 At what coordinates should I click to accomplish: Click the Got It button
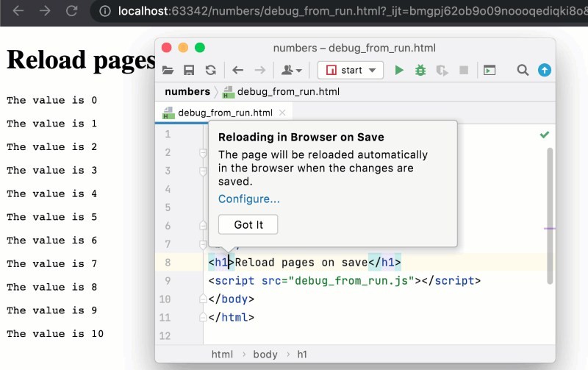point(248,224)
